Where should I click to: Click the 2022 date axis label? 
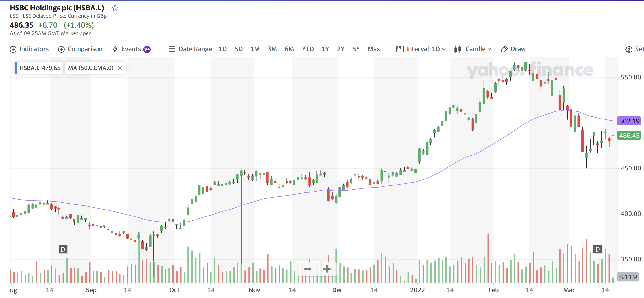point(417,290)
